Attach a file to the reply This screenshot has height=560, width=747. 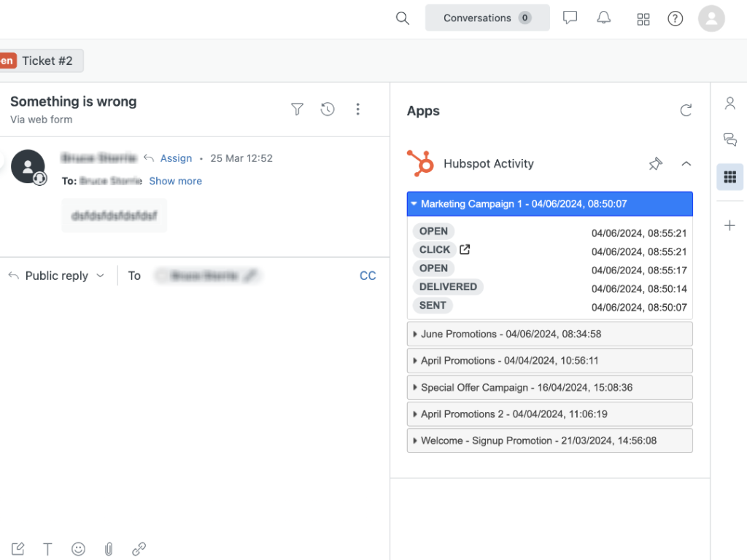tap(108, 548)
